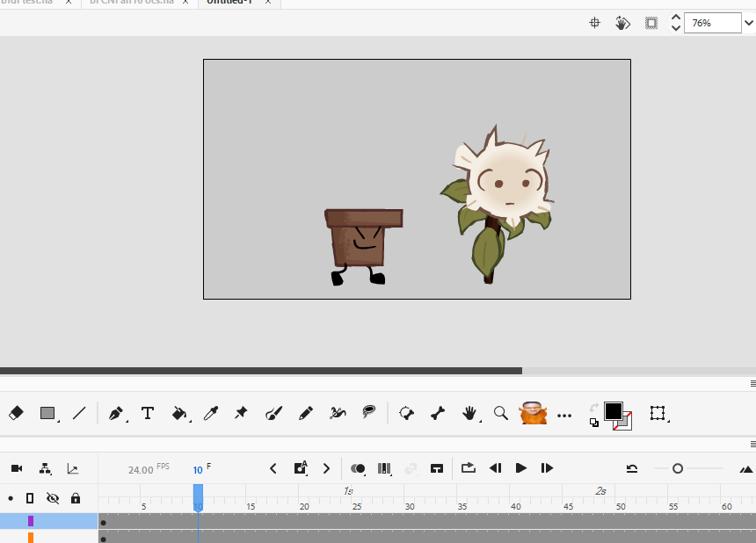The height and width of the screenshot is (543, 756).
Task: Open the black stroke color swatch
Action: [614, 411]
